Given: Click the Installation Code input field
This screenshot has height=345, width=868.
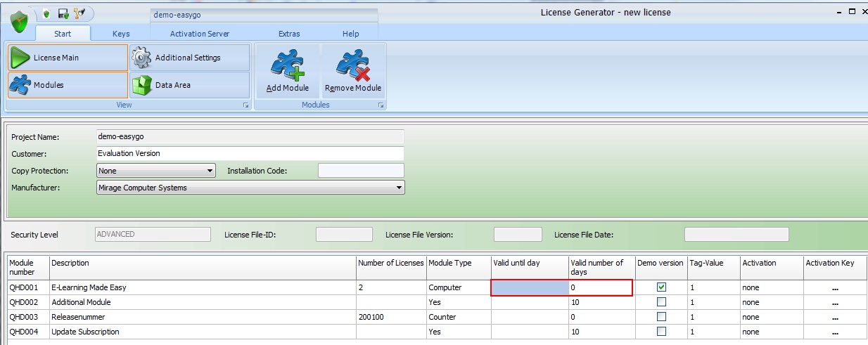Looking at the screenshot, I should coord(361,171).
